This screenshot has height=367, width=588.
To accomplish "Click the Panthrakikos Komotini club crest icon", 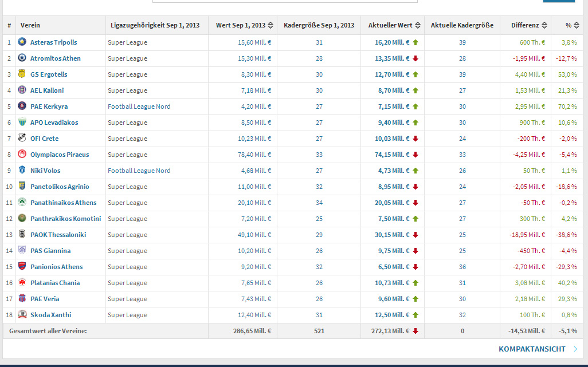I will (22, 218).
